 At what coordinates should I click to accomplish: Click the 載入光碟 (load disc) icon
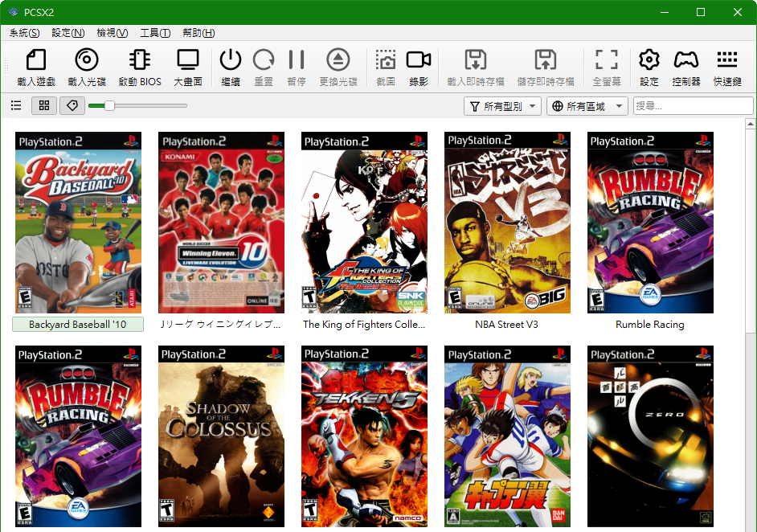click(x=87, y=59)
